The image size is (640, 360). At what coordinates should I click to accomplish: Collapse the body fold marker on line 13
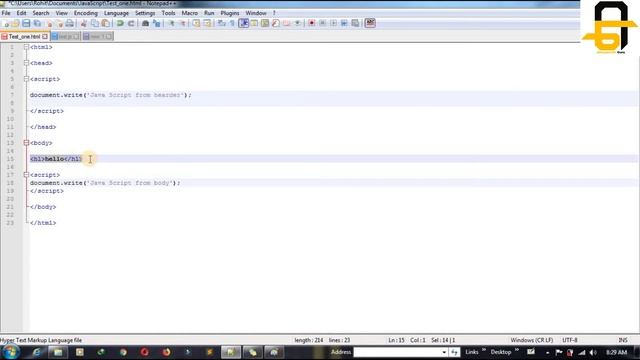pos(26,143)
